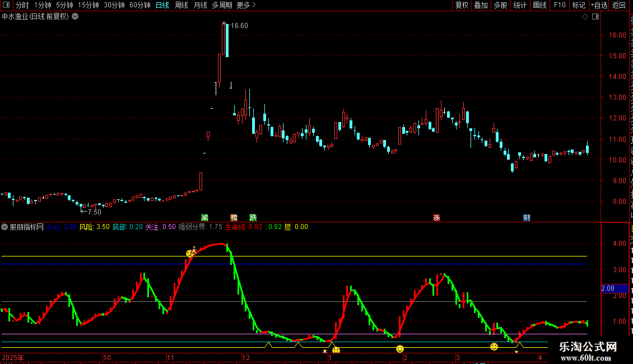The width and height of the screenshot is (633, 364).
Task: Click the 16.60 high price label
Action: click(x=239, y=25)
